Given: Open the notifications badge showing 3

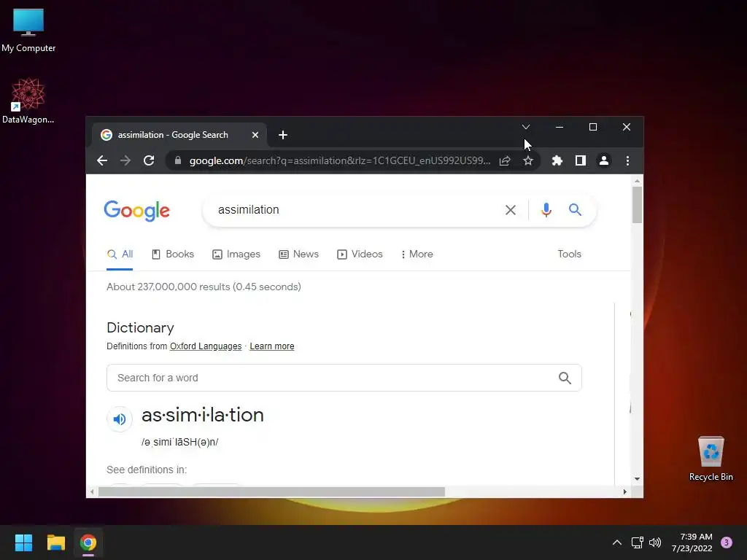Looking at the screenshot, I should tap(726, 542).
